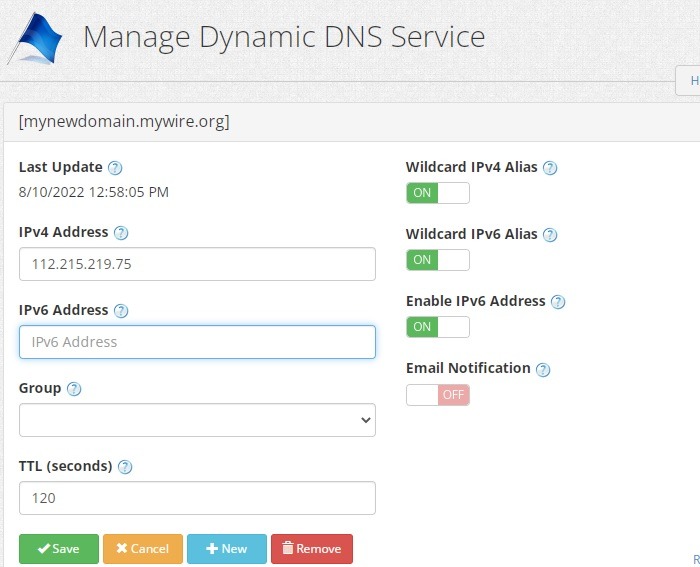Click the partially visible H button at top right
This screenshot has width=700, height=567.
pyautogui.click(x=688, y=80)
